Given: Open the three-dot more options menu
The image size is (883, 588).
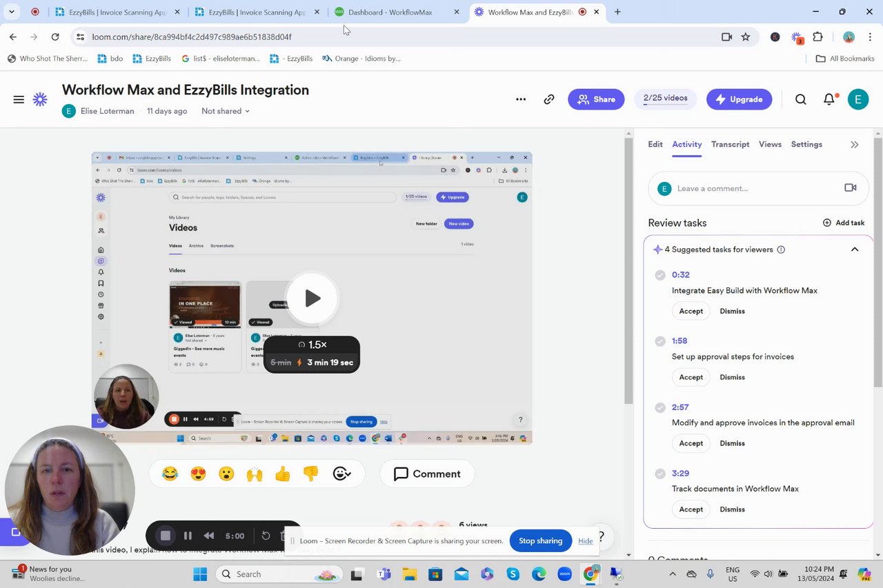Looking at the screenshot, I should point(521,99).
